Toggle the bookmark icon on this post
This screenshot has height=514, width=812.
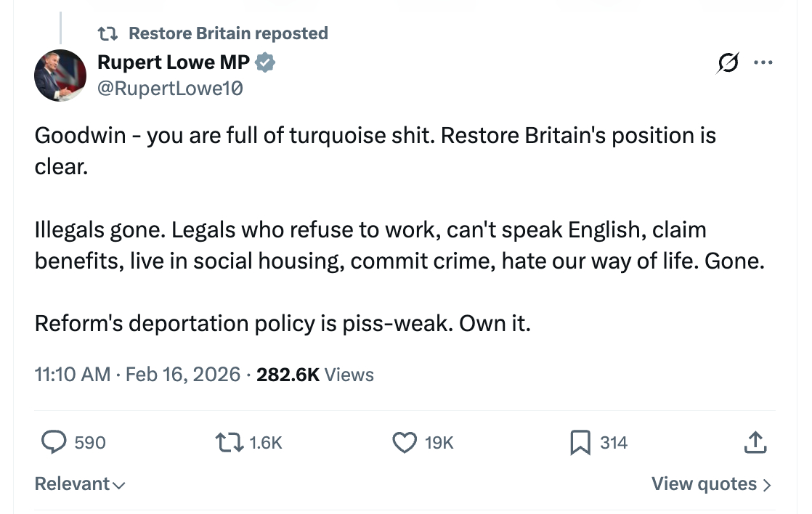[580, 442]
